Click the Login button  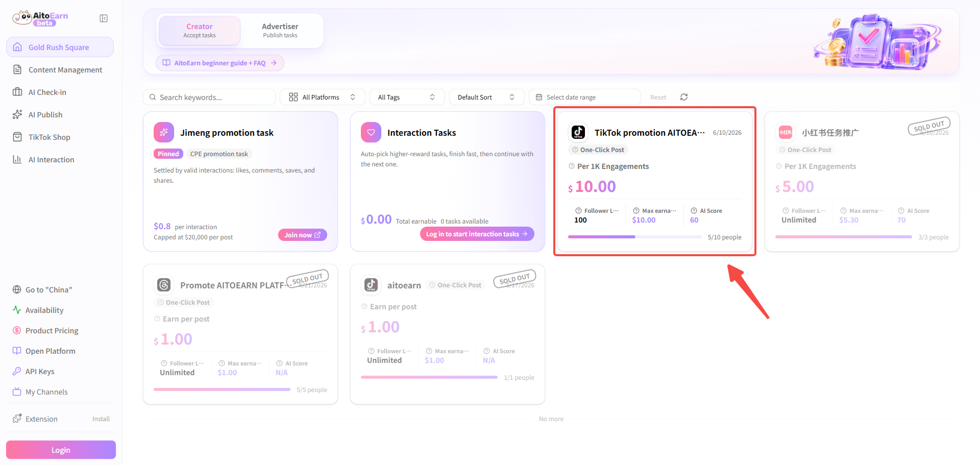61,450
